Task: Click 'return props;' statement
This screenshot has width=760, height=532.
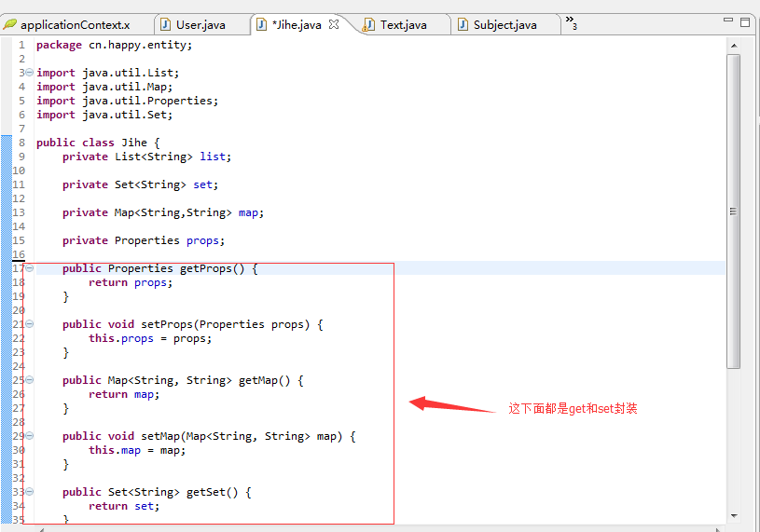Action: 131,282
